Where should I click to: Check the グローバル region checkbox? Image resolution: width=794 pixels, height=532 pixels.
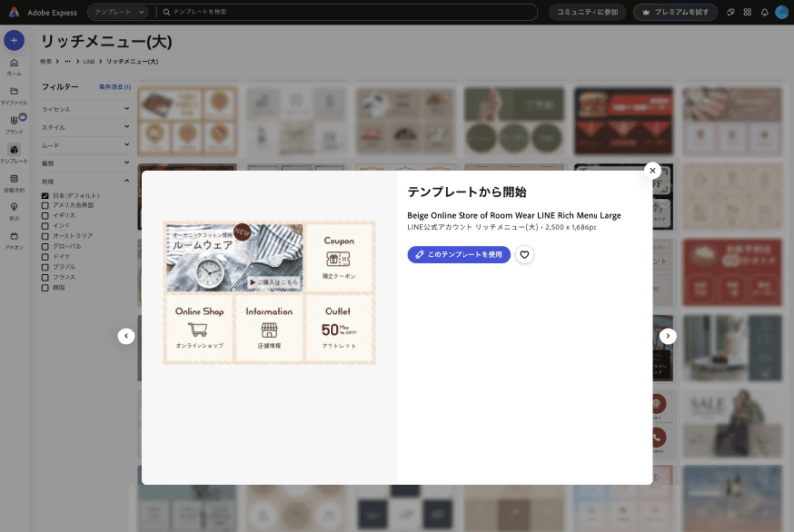coord(45,246)
